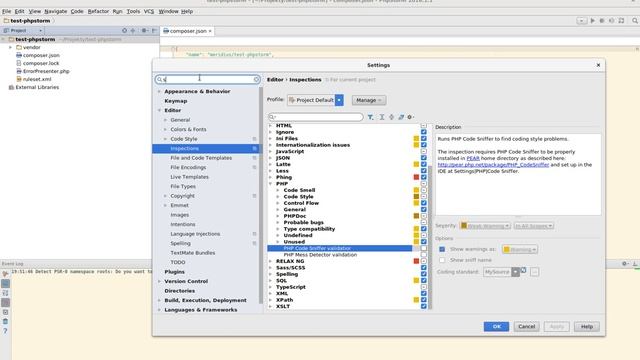Open the Refactor menu
This screenshot has width=640, height=360.
click(98, 11)
